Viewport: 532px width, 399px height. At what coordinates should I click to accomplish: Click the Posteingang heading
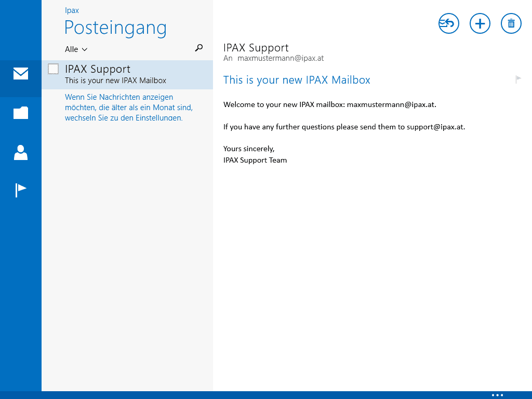coord(115,28)
